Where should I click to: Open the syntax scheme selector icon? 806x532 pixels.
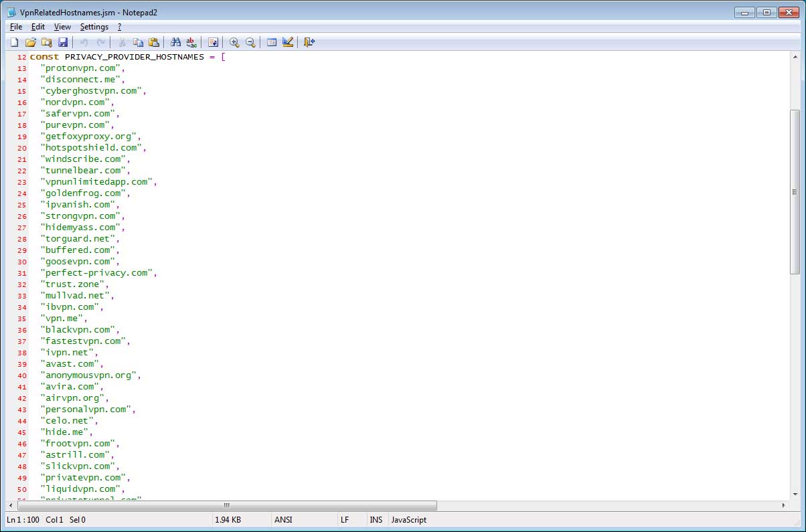pos(272,42)
